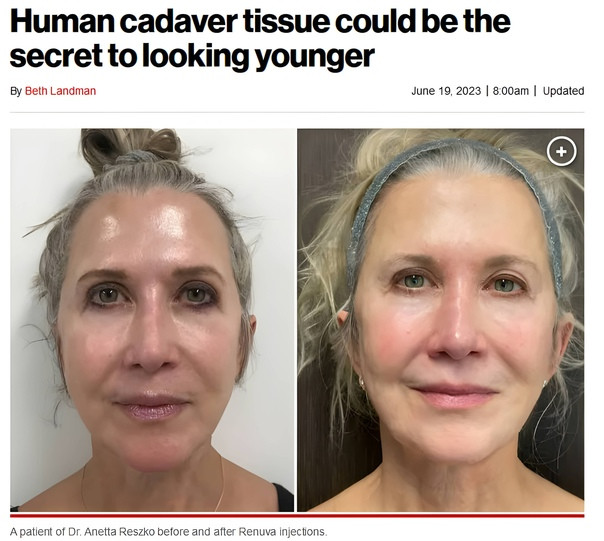Click the hair bun in the before photo
This screenshot has height=541, width=604.
point(130,146)
